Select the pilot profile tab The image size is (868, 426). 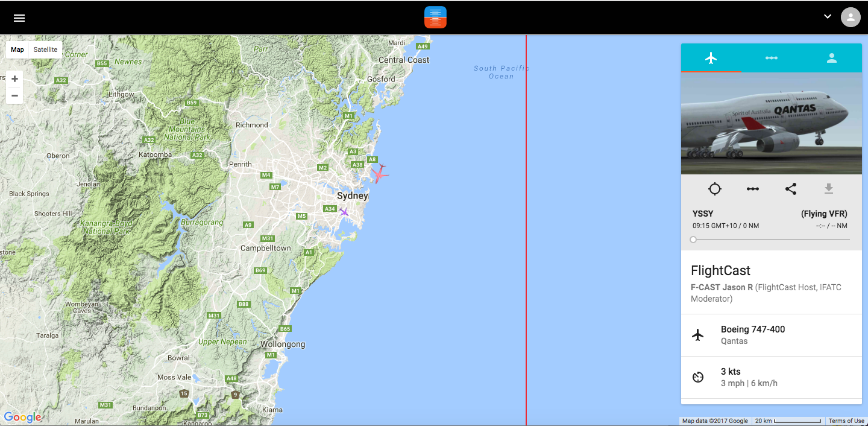click(832, 58)
